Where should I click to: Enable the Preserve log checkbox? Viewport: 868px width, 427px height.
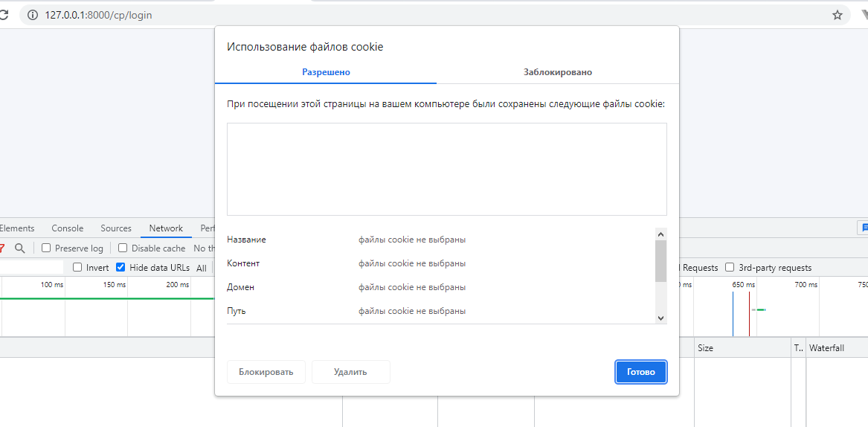tap(46, 248)
